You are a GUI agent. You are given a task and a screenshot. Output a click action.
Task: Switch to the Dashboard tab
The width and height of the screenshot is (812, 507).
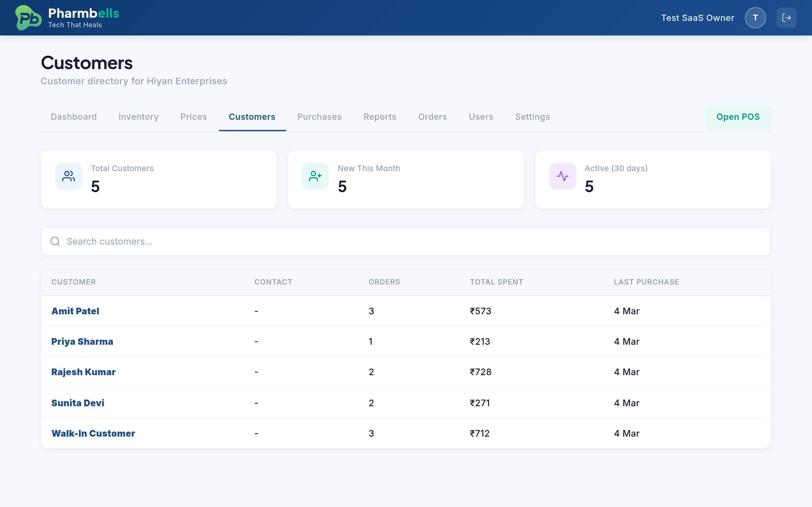[x=74, y=117]
